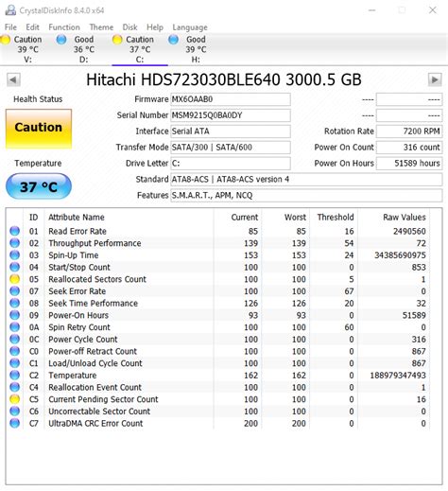Image resolution: width=448 pixels, height=491 pixels.
Task: Select the Reallocated Sectors Count attribute name
Action: point(97,279)
